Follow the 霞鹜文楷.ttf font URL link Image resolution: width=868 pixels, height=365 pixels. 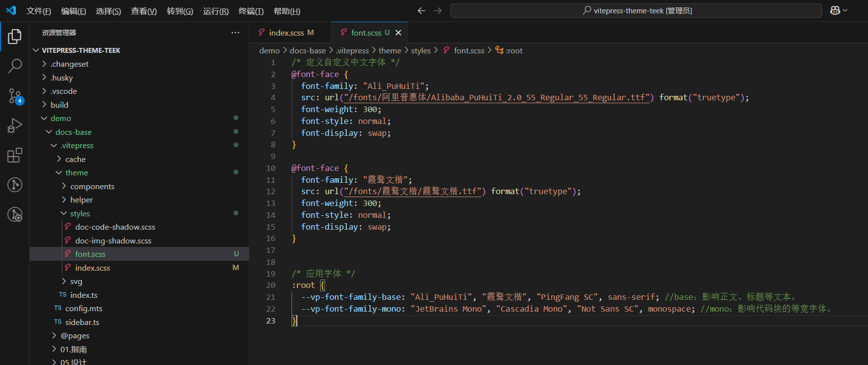(x=413, y=192)
